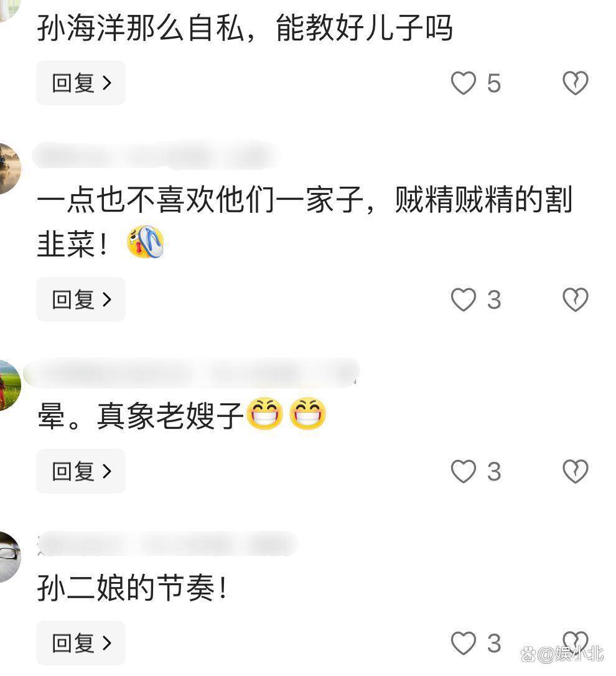Screen dimensions: 616x676
Task: Like the comment about 孙海洋那么自私
Action: (x=464, y=83)
